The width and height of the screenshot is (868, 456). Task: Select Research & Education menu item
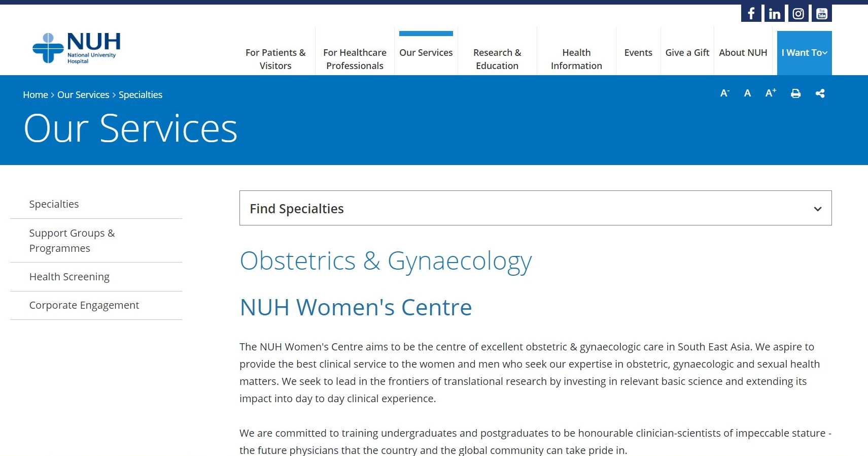click(x=497, y=59)
